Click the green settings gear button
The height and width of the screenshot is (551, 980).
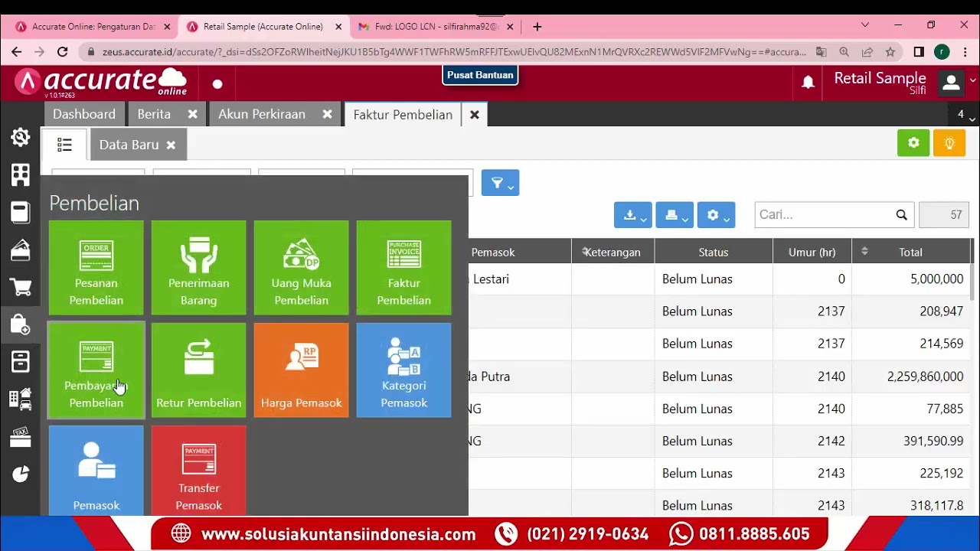tap(913, 143)
